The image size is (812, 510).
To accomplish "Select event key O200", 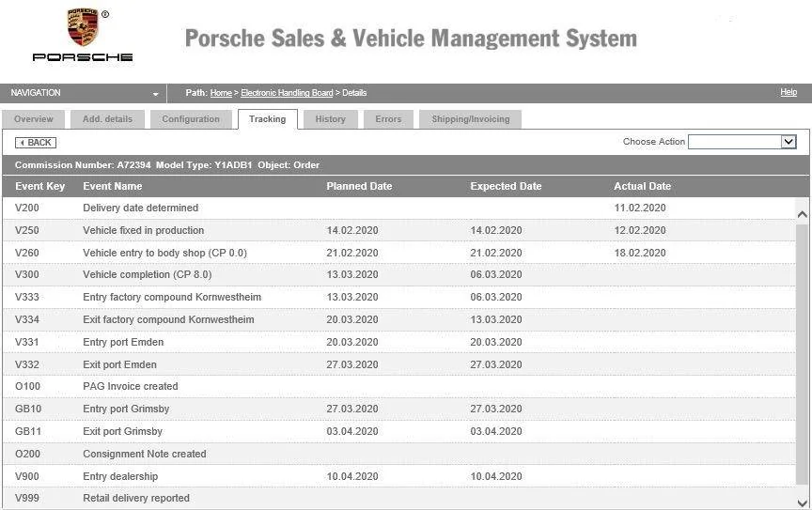I will tap(27, 454).
